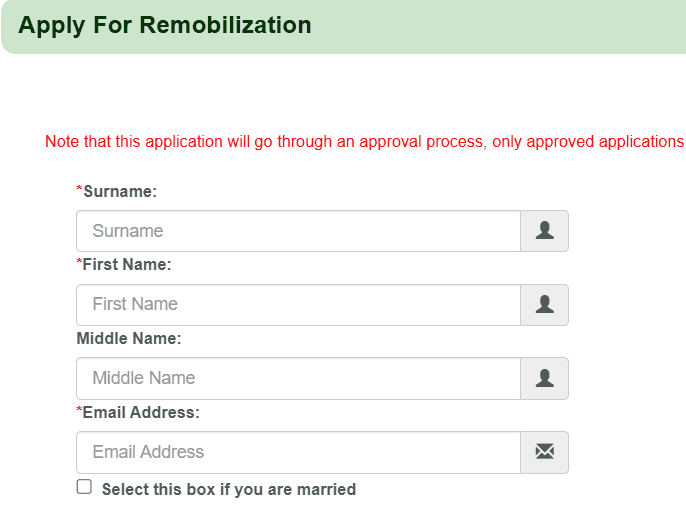Focus the Surname text input
Screen dimensions: 686x516
(x=298, y=231)
